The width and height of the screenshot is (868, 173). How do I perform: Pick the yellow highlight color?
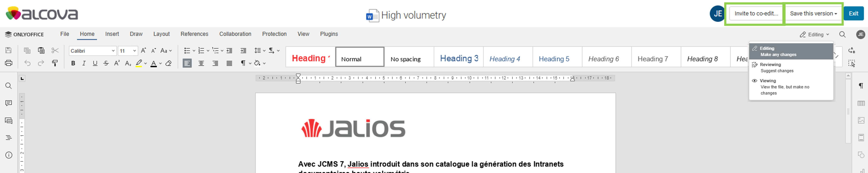point(138,63)
